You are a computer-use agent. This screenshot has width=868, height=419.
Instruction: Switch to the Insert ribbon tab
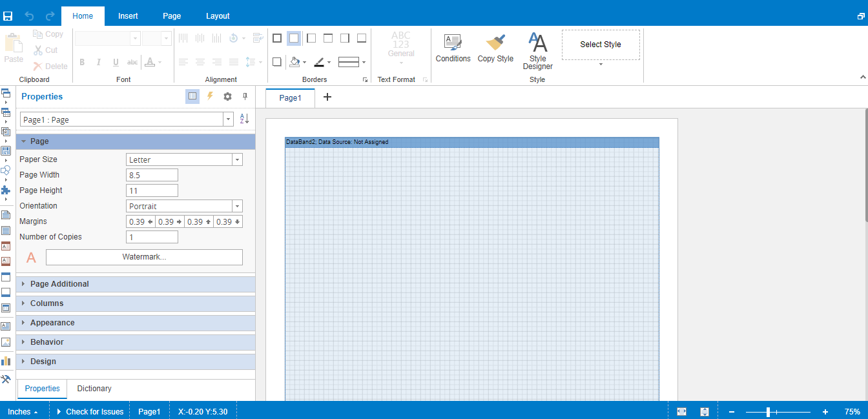(x=128, y=16)
